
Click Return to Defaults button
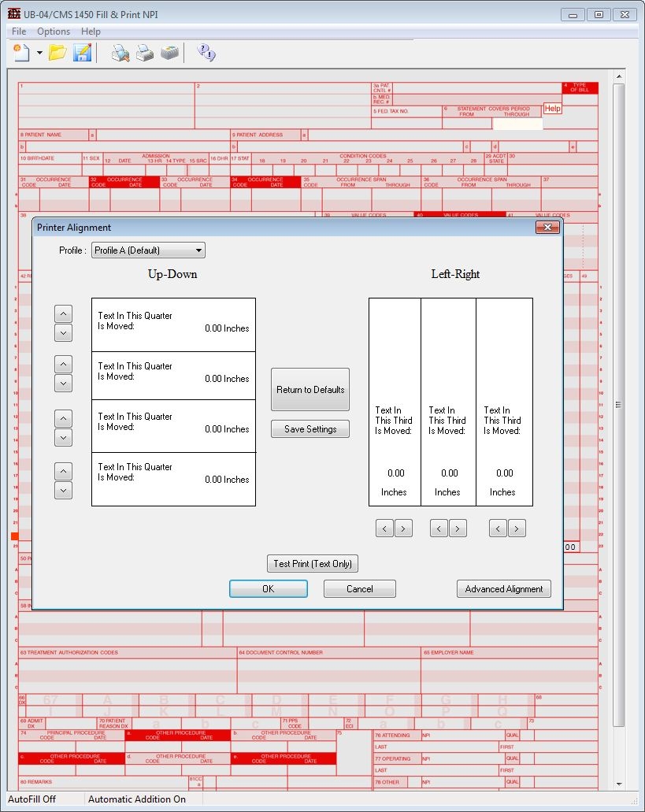[310, 389]
